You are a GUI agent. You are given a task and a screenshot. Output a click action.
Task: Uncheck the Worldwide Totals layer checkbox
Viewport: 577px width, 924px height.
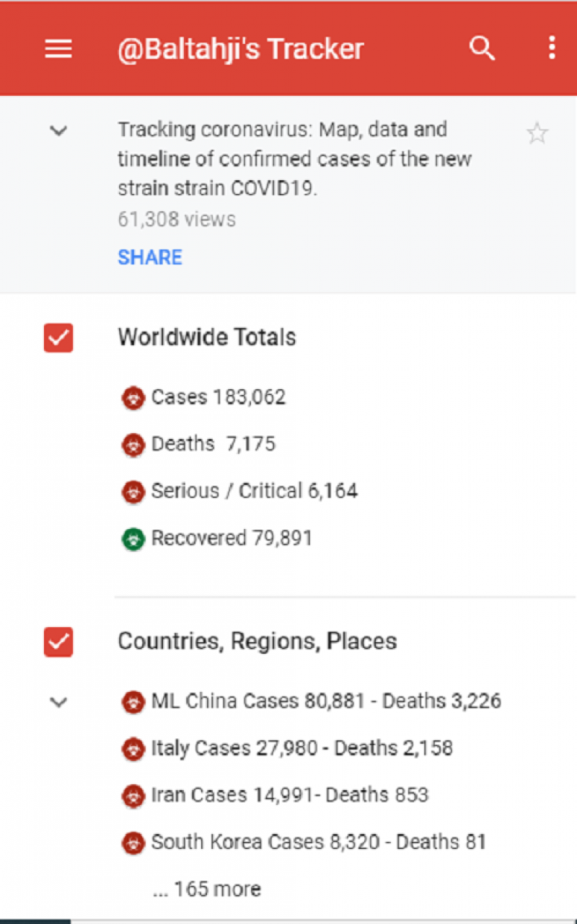[x=58, y=338]
